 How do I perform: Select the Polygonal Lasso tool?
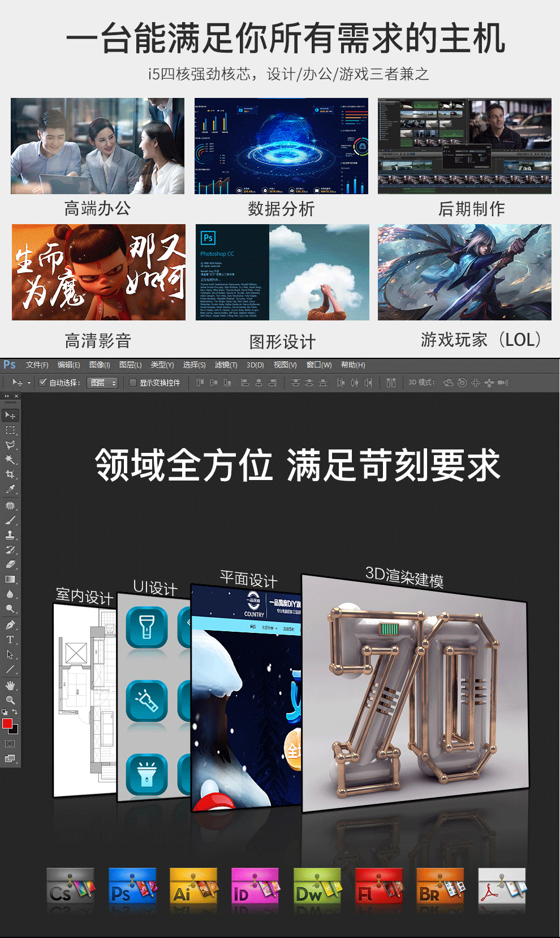tap(10, 445)
